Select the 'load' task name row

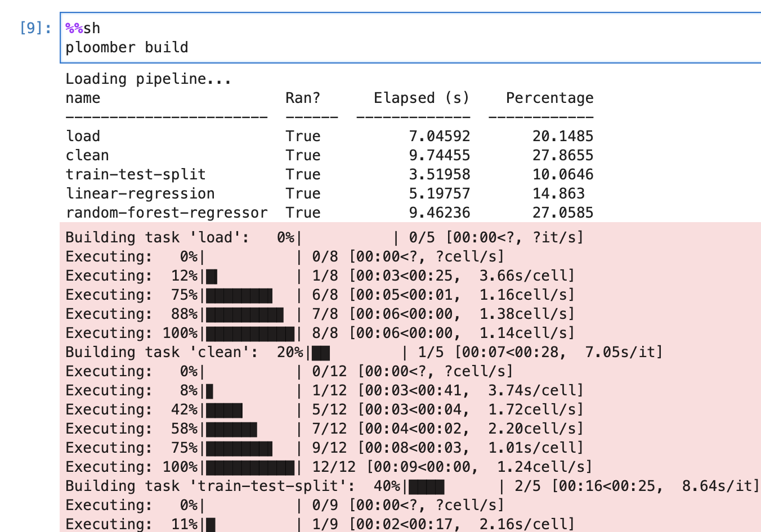83,136
